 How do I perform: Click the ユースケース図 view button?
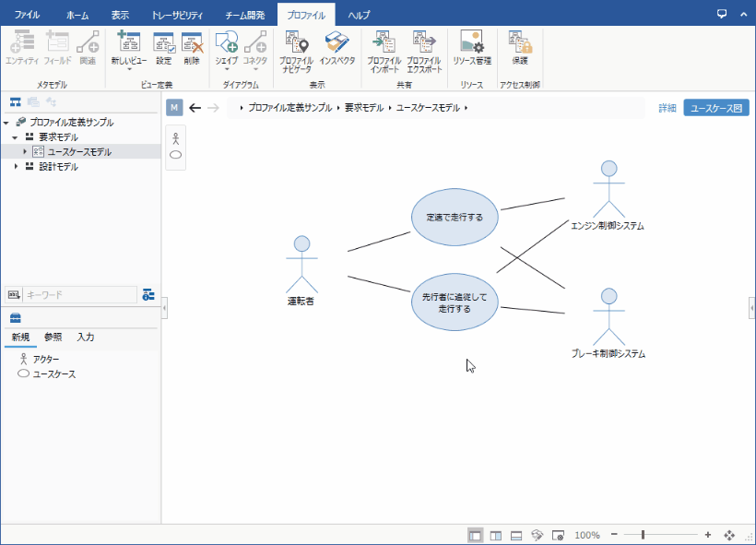click(715, 108)
